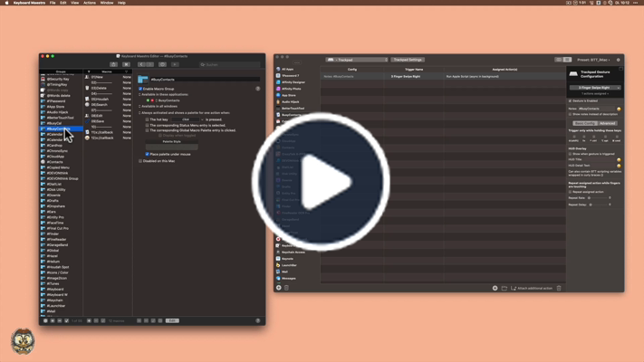Viewport: 644px width, 362px height.
Task: Click the help icon at the editor's bottom right
Action: click(258, 320)
